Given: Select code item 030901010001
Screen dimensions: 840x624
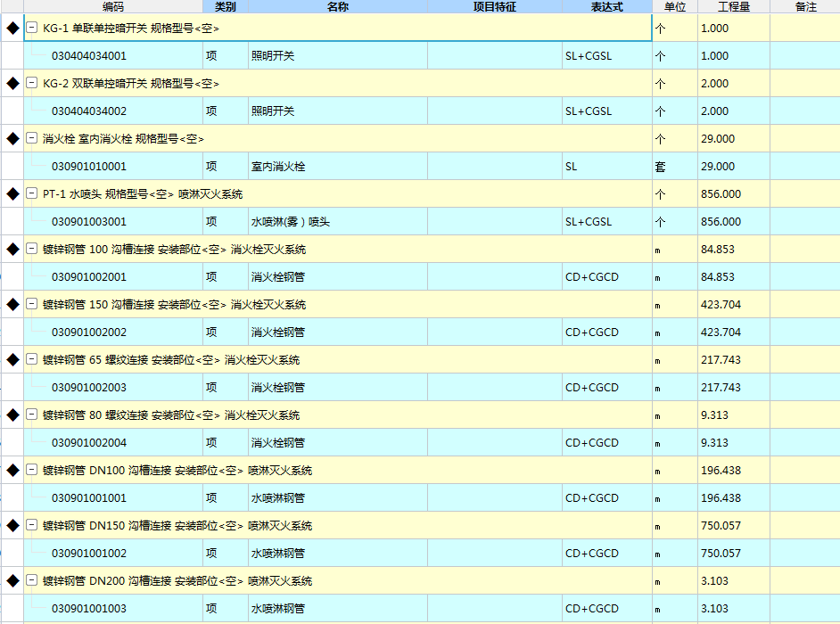Looking at the screenshot, I should [89, 167].
